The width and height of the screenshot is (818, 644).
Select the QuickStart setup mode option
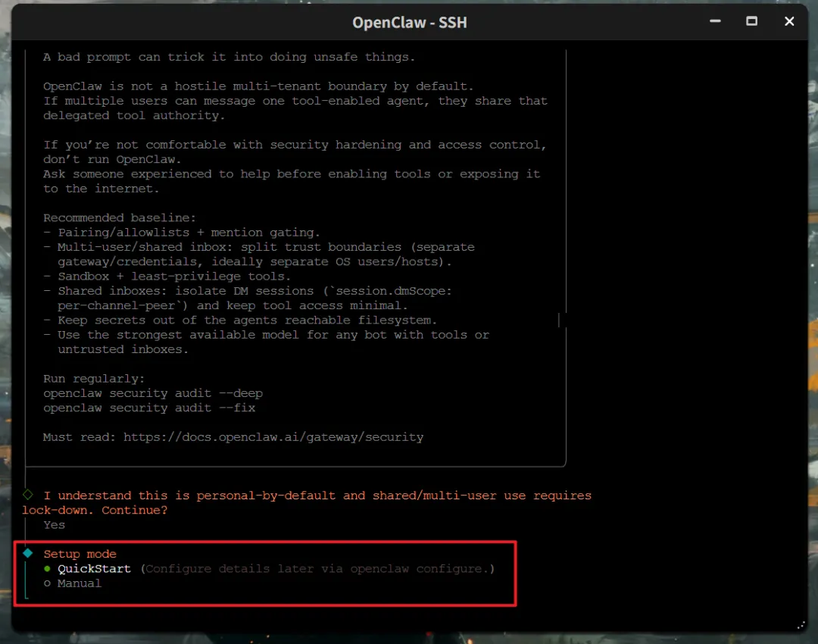point(94,569)
